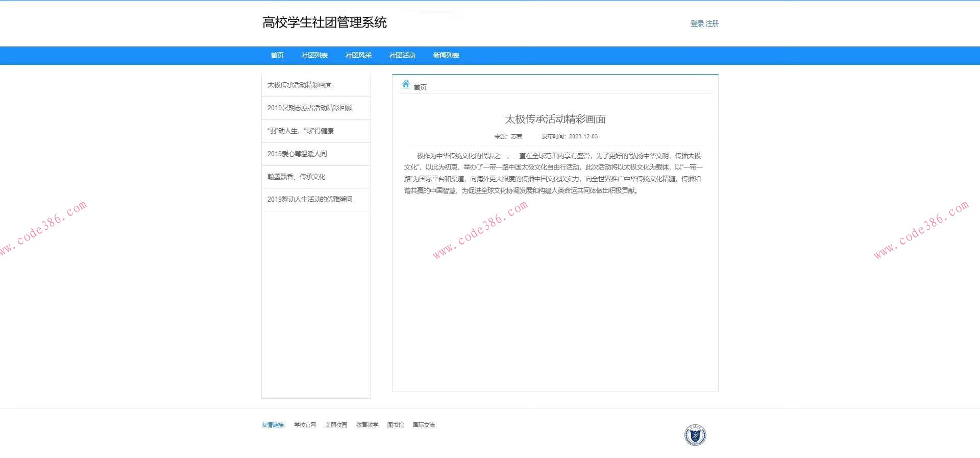This screenshot has height=458, width=980.
Task: Click the site title 高校学生社团管理系统
Action: point(325,22)
